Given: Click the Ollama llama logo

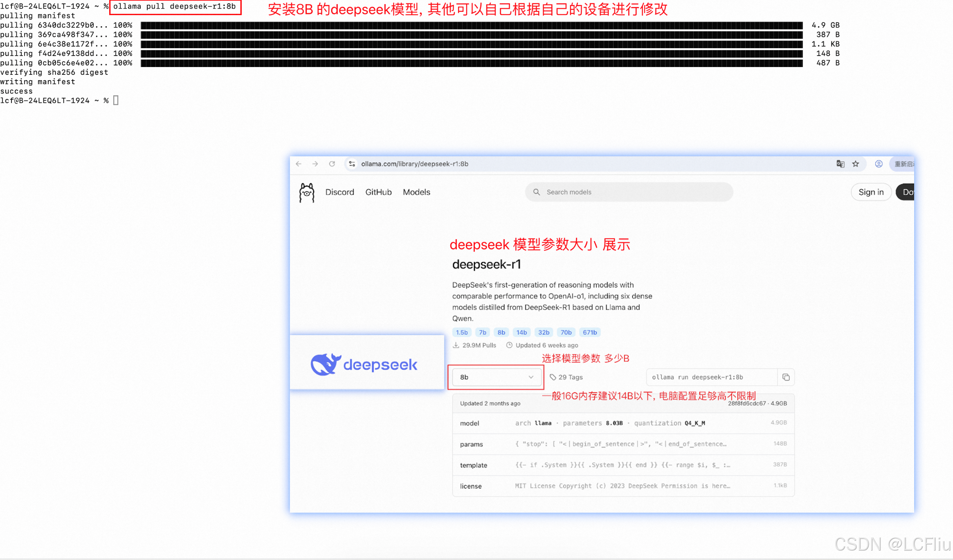Looking at the screenshot, I should click(x=307, y=193).
